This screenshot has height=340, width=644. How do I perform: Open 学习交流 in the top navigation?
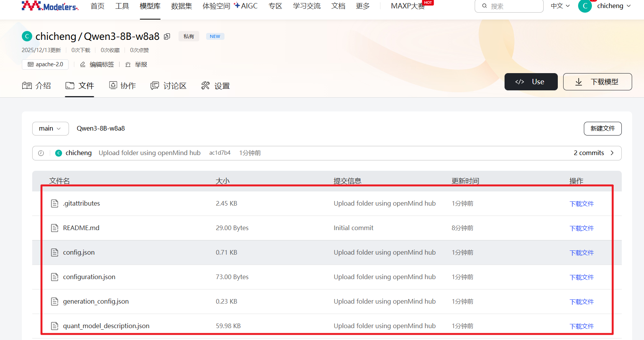(307, 6)
